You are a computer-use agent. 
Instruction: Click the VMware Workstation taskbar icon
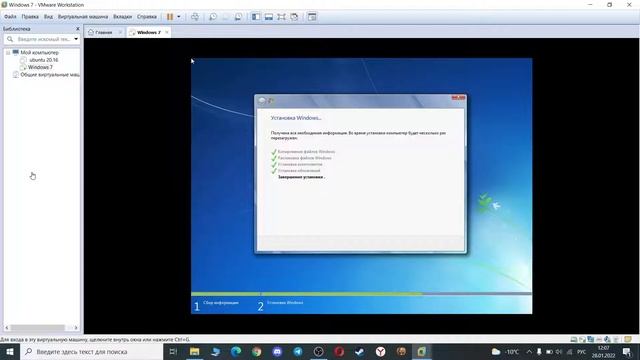click(422, 351)
